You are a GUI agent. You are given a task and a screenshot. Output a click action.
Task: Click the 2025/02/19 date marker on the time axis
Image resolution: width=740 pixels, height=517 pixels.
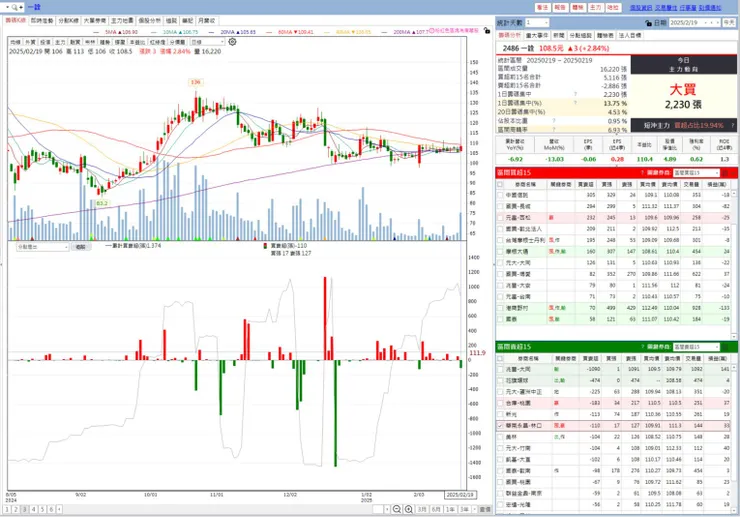click(x=460, y=494)
